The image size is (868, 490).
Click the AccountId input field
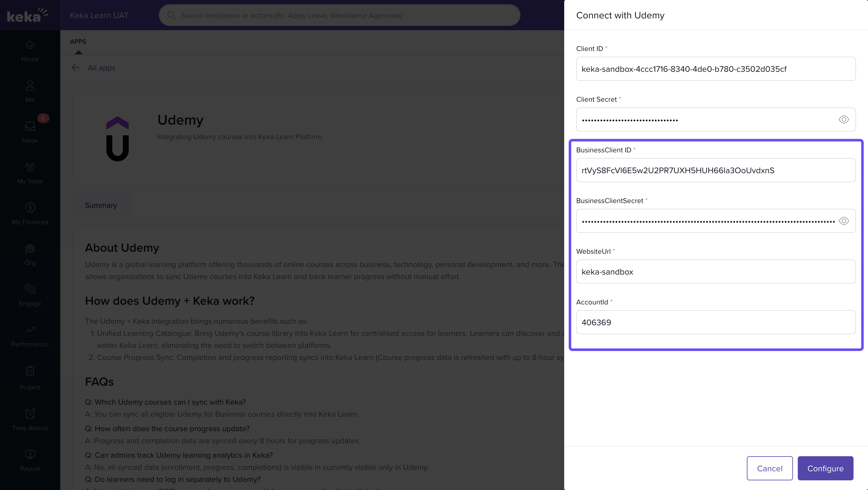pyautogui.click(x=715, y=323)
